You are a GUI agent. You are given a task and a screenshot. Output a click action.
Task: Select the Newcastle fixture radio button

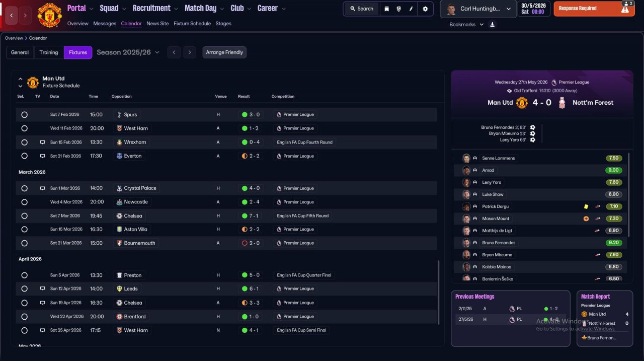point(24,202)
